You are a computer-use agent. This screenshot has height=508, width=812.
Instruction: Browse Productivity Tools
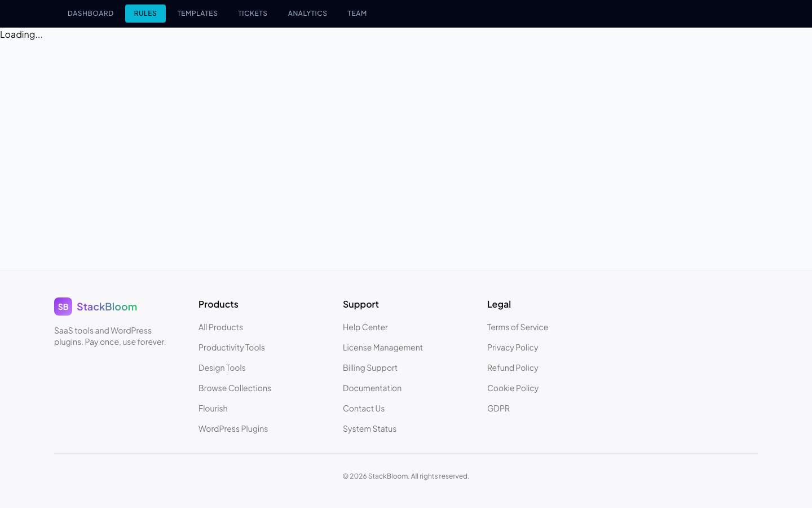231,347
